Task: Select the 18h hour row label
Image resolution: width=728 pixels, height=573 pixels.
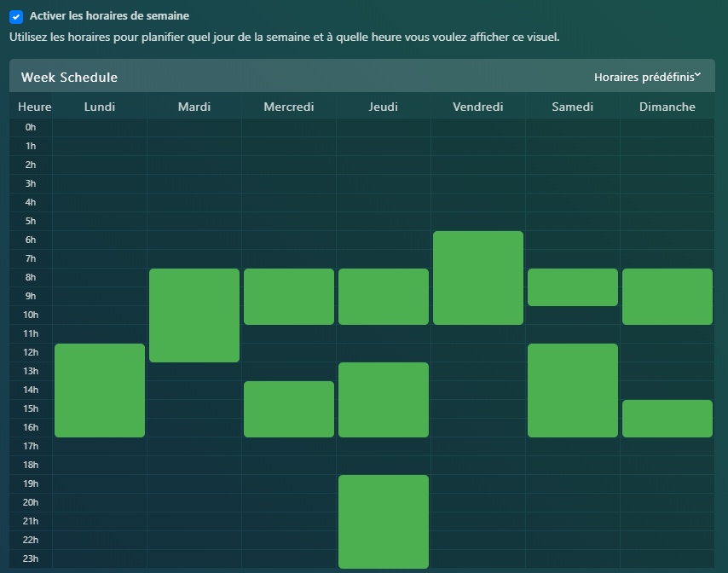Action: pos(31,465)
